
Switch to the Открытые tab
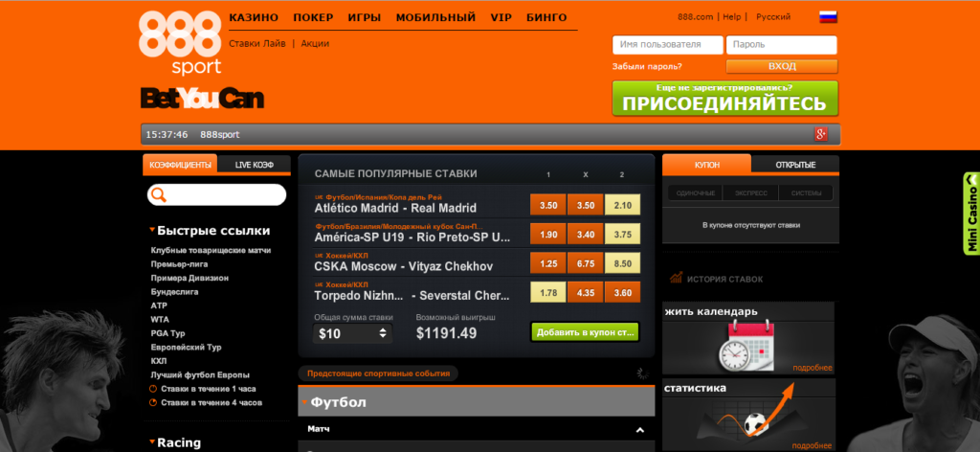(x=795, y=165)
